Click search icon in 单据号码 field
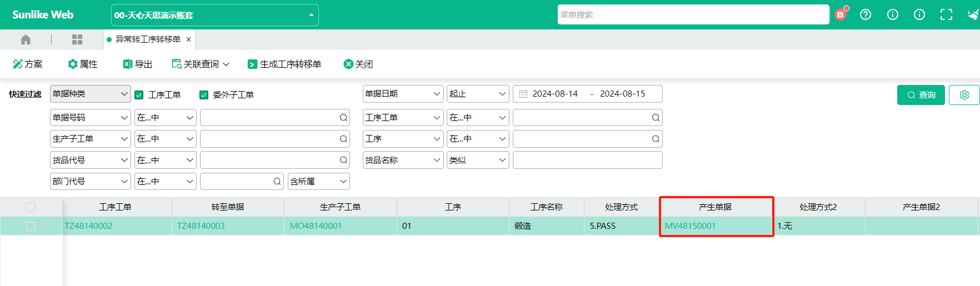This screenshot has height=286, width=980. pos(343,118)
